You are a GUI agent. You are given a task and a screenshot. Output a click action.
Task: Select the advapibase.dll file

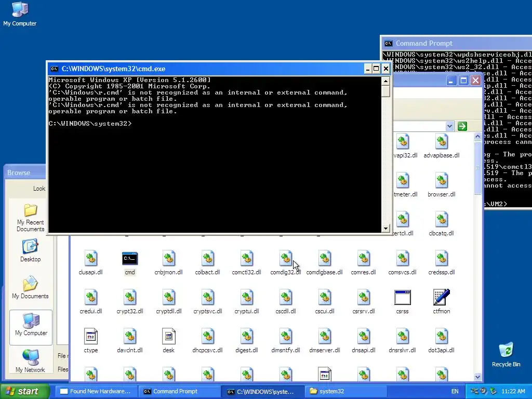coord(442,147)
